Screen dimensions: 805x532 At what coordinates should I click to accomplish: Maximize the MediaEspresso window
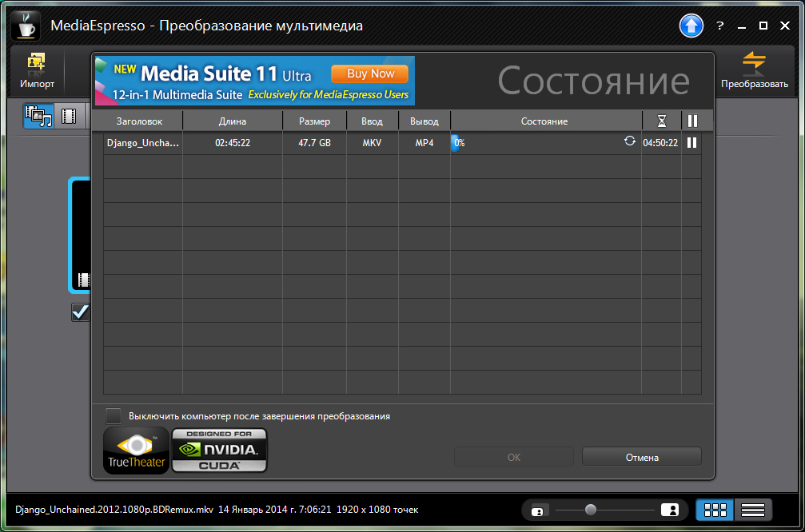click(763, 26)
